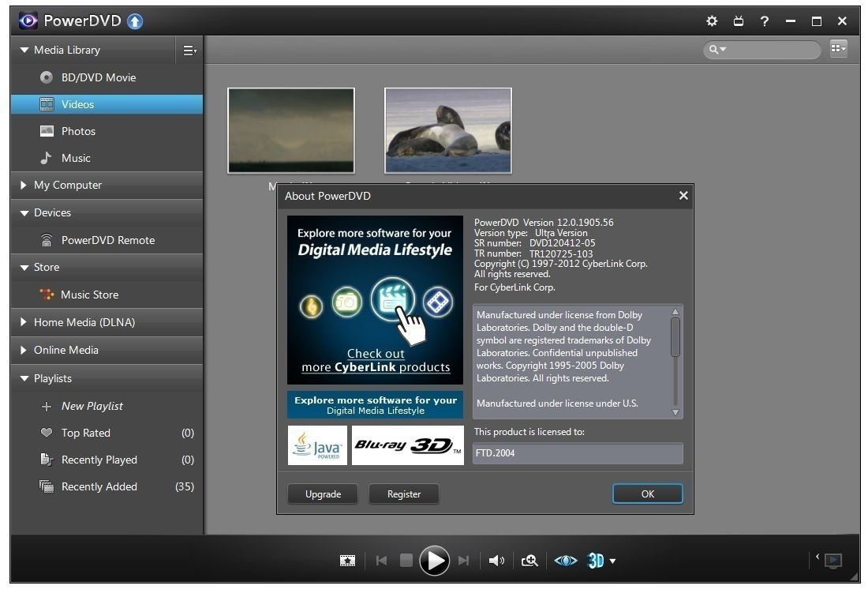Click the PowerDVD upgrade arrow icon
Screen dimensions: 868x593
click(x=135, y=21)
